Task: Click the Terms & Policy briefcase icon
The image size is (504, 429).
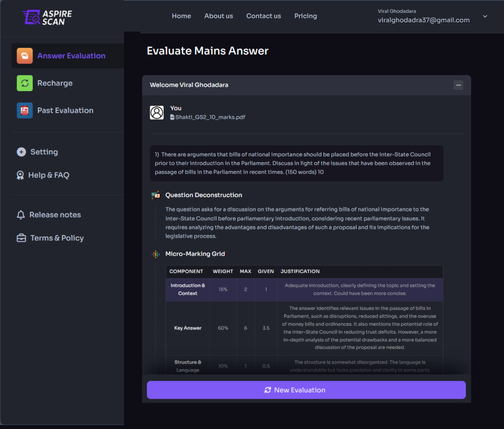Action: (21, 238)
